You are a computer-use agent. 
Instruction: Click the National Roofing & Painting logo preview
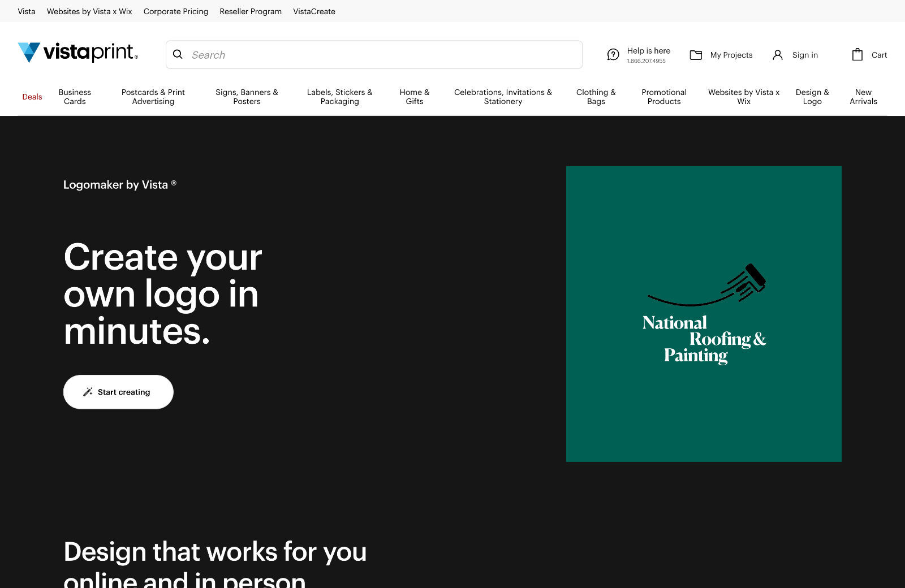pyautogui.click(x=704, y=314)
